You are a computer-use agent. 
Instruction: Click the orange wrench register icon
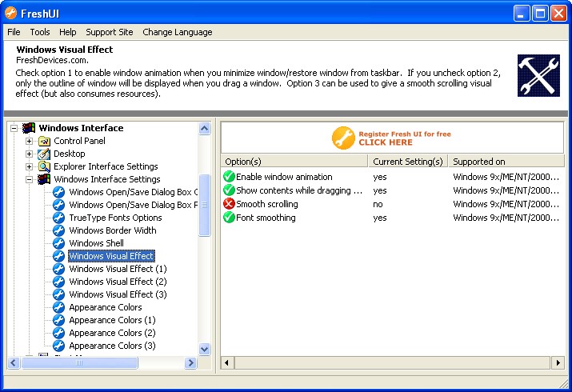(343, 138)
